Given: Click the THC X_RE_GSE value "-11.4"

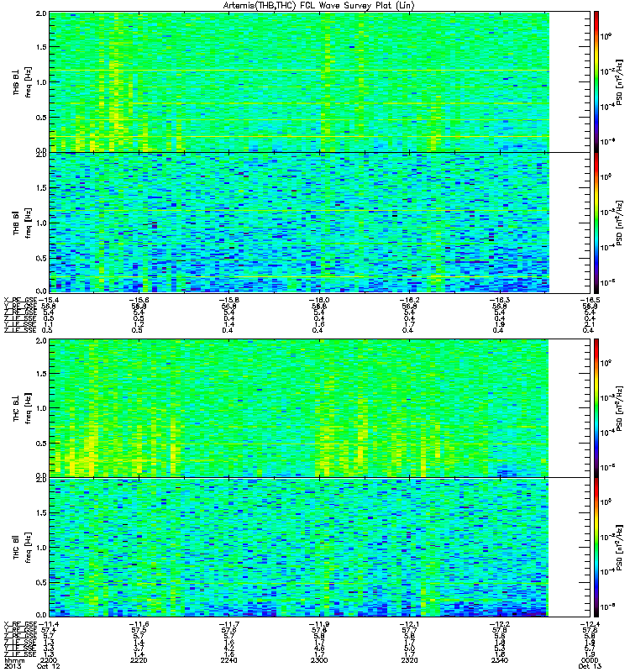Looking at the screenshot, I should pos(49,624).
